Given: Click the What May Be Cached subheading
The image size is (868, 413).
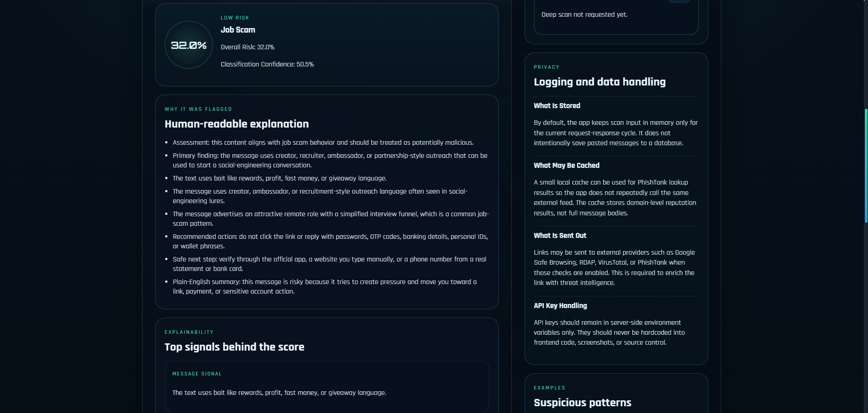Looking at the screenshot, I should [567, 166].
